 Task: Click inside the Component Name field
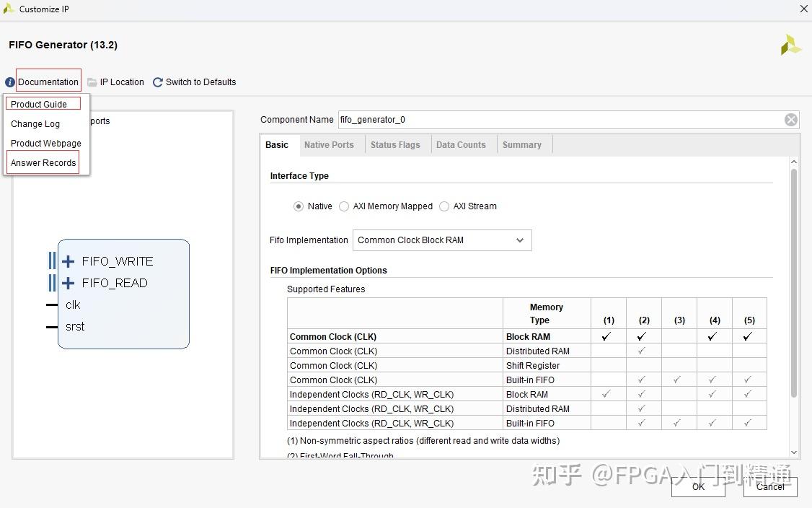tap(505, 119)
